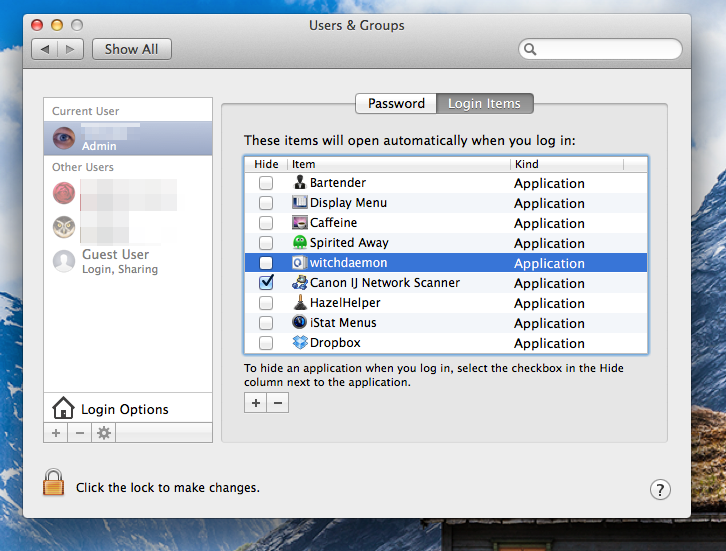The height and width of the screenshot is (551, 726).
Task: Go back with the left arrow button
Action: pos(44,49)
